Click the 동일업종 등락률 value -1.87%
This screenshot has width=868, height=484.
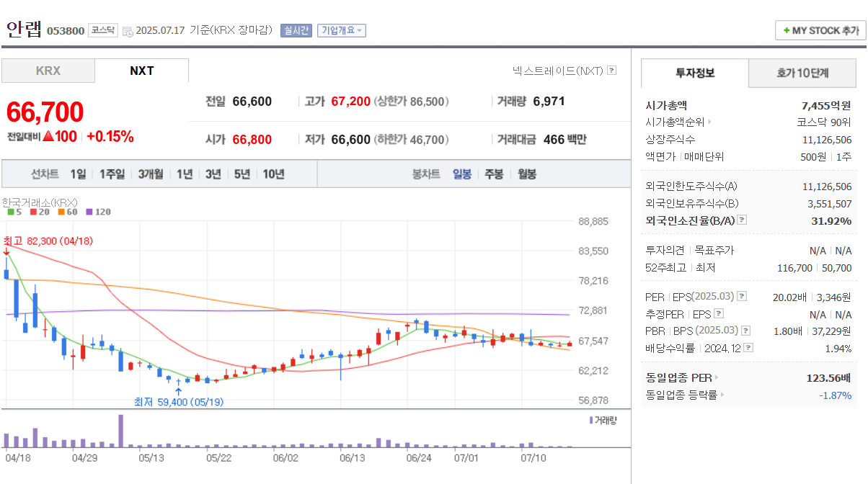tap(835, 395)
